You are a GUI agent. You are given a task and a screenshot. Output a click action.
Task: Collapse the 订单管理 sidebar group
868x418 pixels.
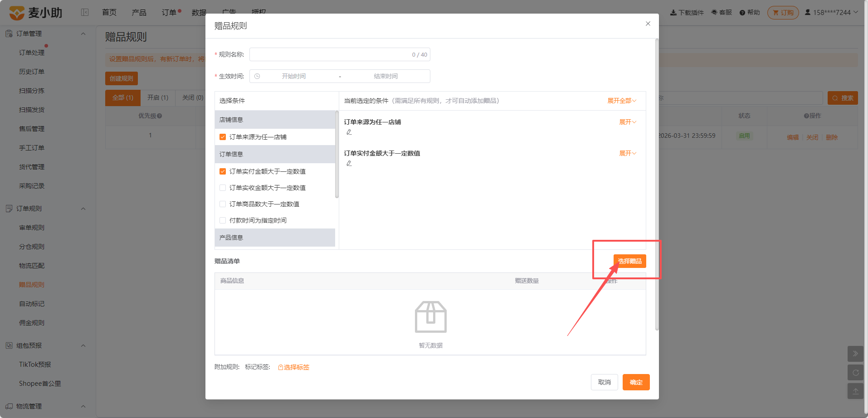click(x=83, y=34)
